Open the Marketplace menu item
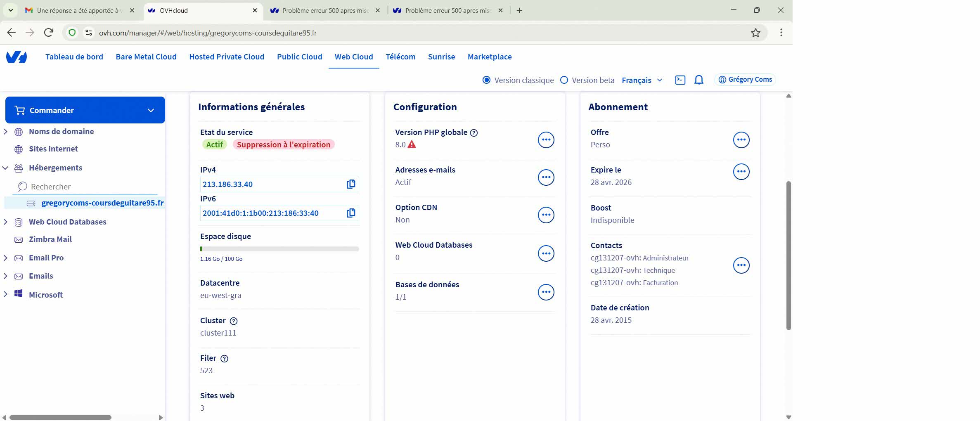Screen dimensions: 980x421 point(489,57)
